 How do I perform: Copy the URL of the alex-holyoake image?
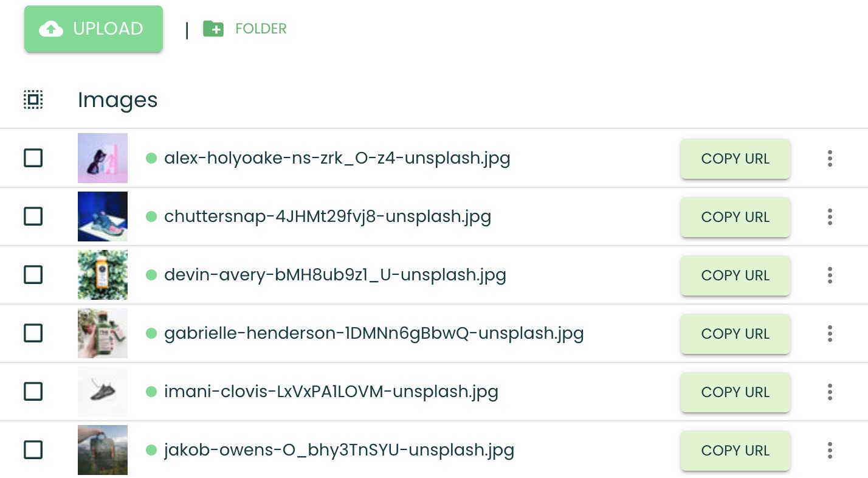pyautogui.click(x=735, y=159)
